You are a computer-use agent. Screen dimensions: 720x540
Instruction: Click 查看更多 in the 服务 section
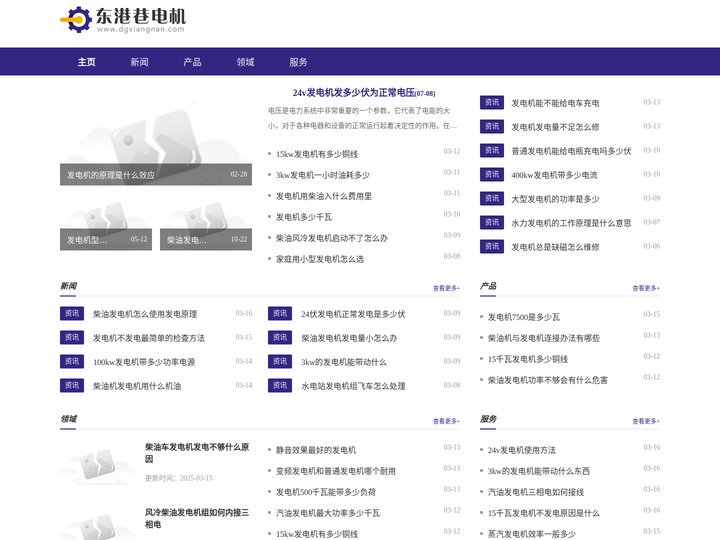tap(646, 421)
